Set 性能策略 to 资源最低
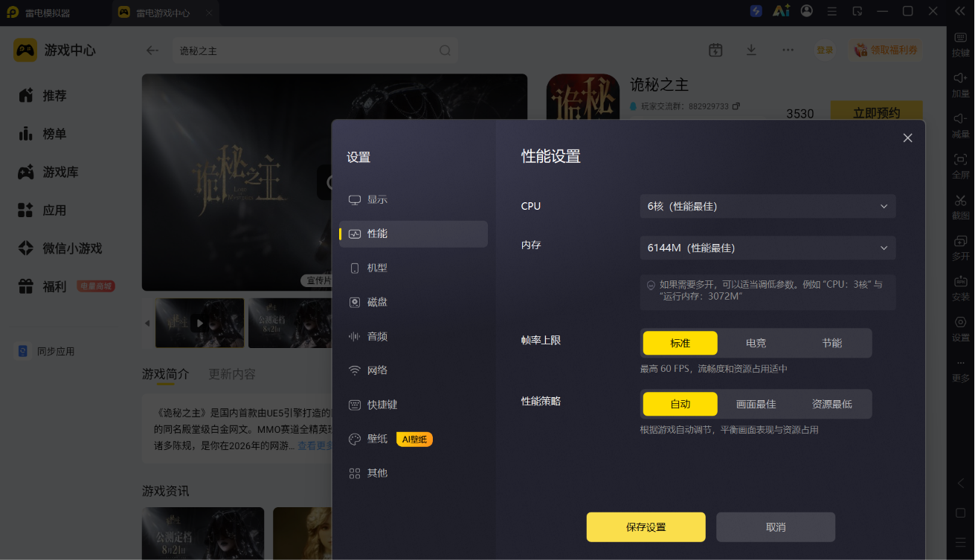 (832, 404)
